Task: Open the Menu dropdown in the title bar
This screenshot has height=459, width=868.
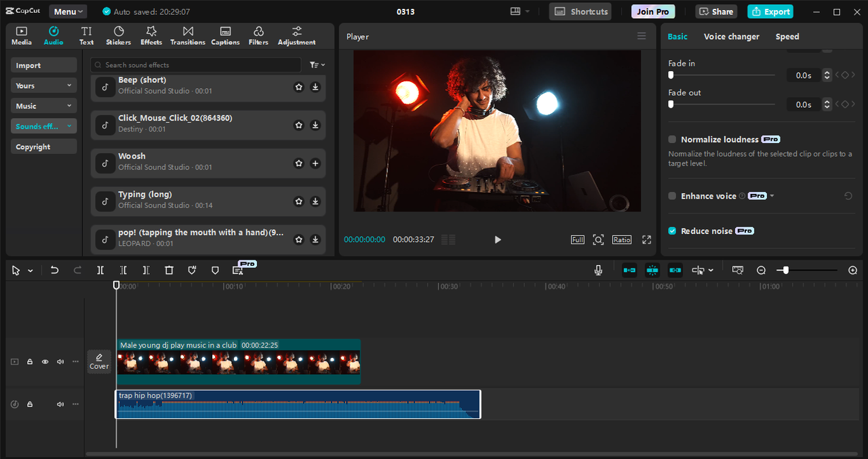Action: 67,11
